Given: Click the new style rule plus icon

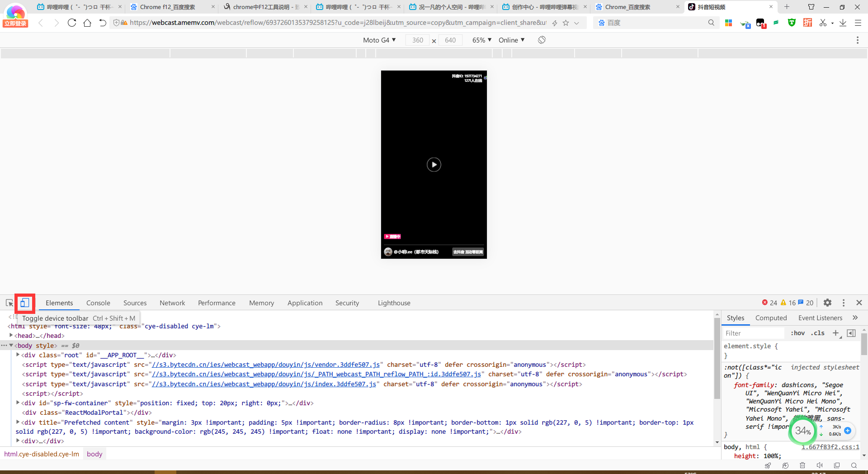Looking at the screenshot, I should (x=835, y=333).
